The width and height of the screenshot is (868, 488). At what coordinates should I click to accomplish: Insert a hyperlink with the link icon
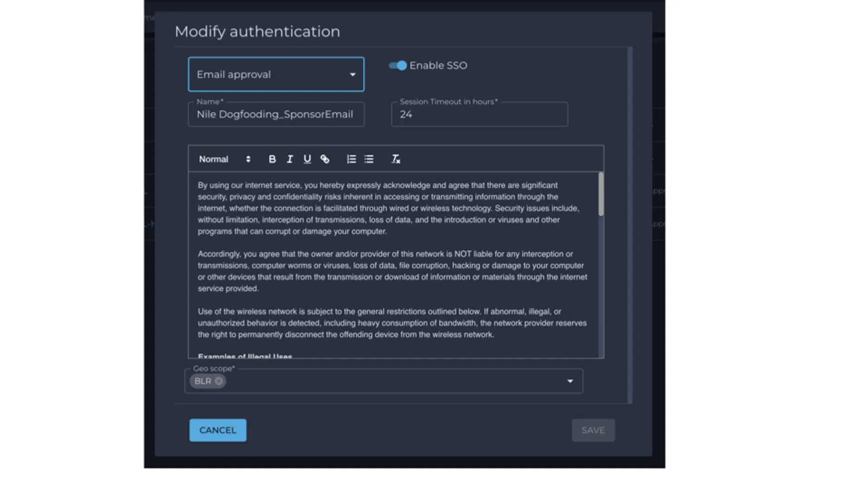tap(325, 159)
